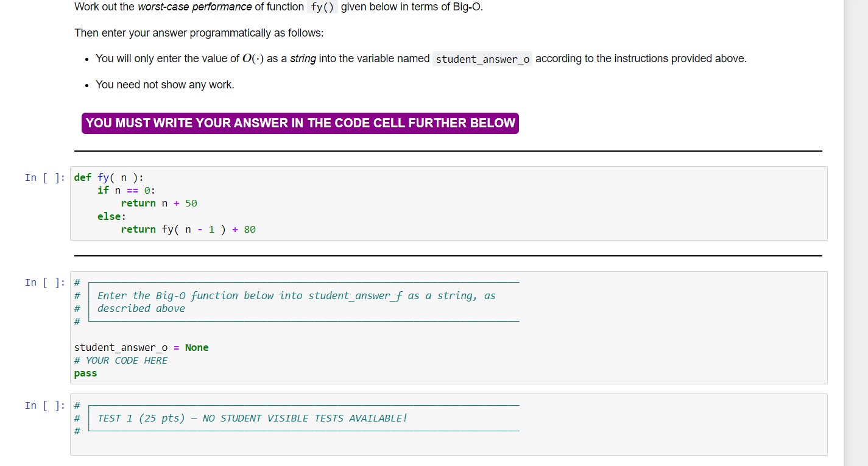The height and width of the screenshot is (466, 868).
Task: Click the else: line inside fy
Action: [x=111, y=216]
